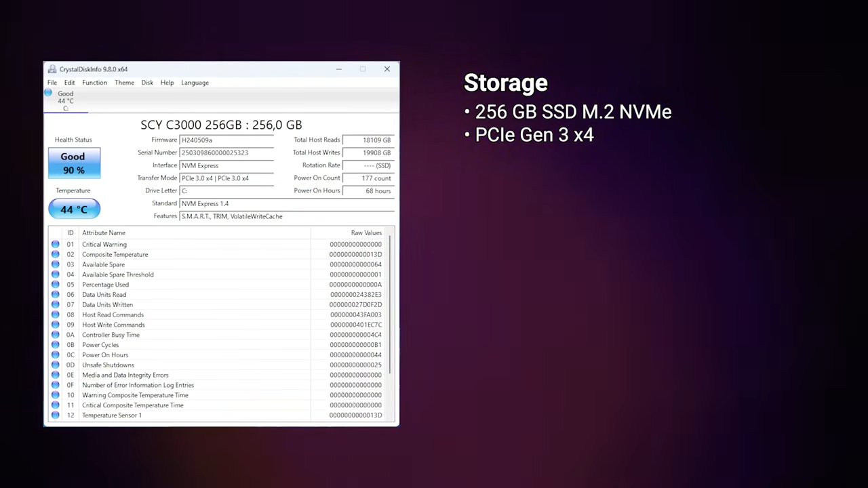Click the CrystalDiskInfo app icon in title bar
The image size is (868, 488).
[x=52, y=69]
